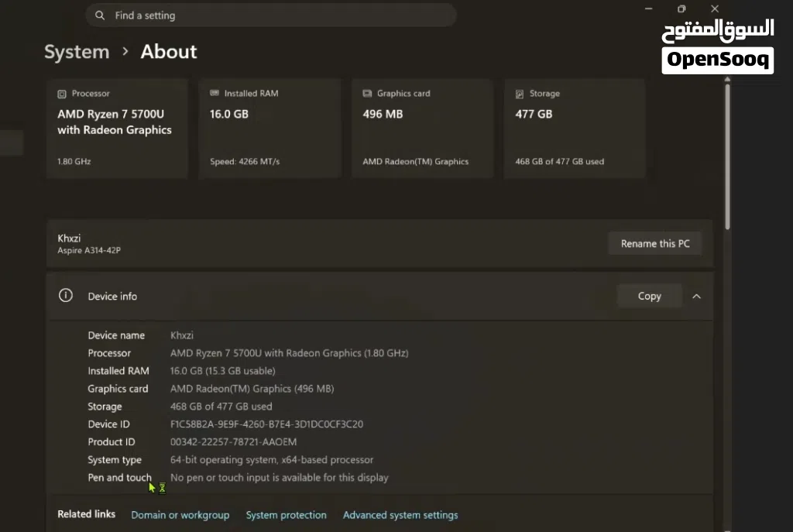Open Advanced system settings link
793x532 pixels.
coord(400,515)
